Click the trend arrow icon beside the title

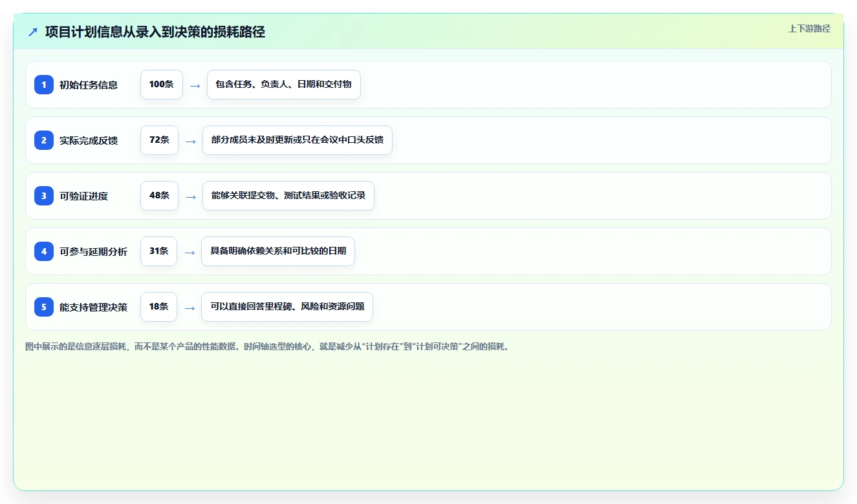coord(33,32)
